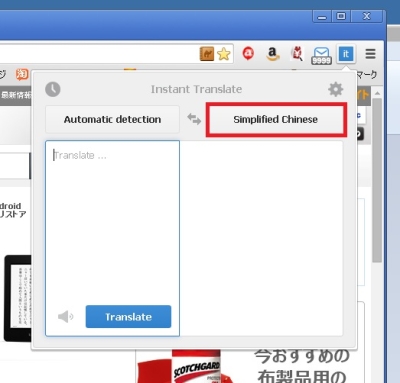Click the translation output pane
Image resolution: width=400 pixels, height=383 pixels.
pos(261,238)
